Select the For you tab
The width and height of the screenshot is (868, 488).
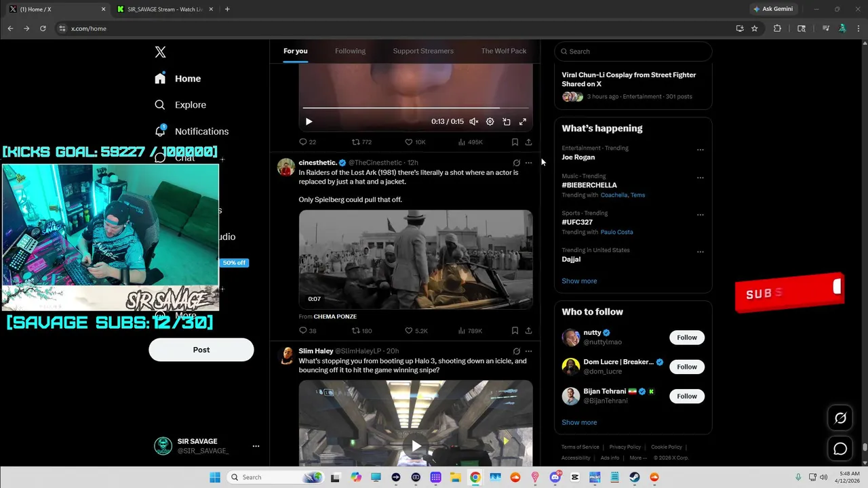coord(296,51)
